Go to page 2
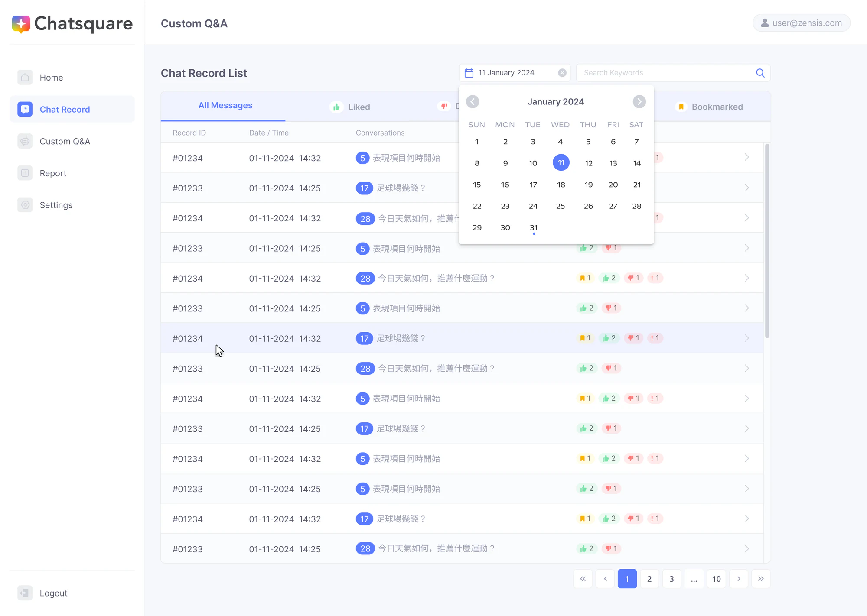Screen dimensions: 867x616 649,579
